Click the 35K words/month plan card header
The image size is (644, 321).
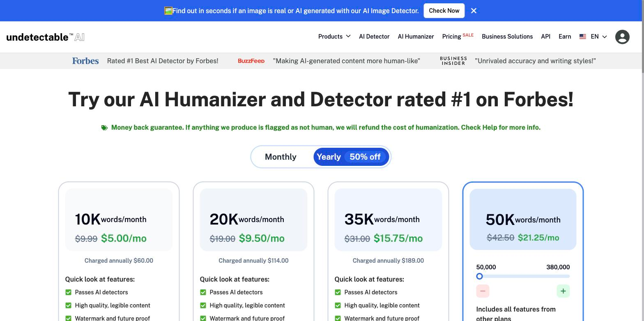tap(388, 220)
